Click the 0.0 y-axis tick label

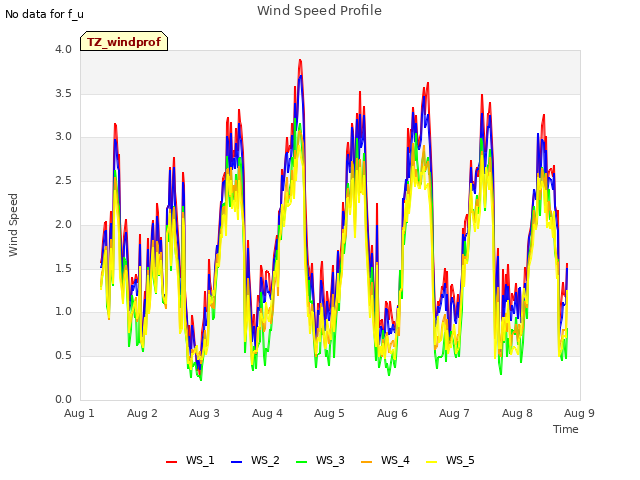[63, 399]
